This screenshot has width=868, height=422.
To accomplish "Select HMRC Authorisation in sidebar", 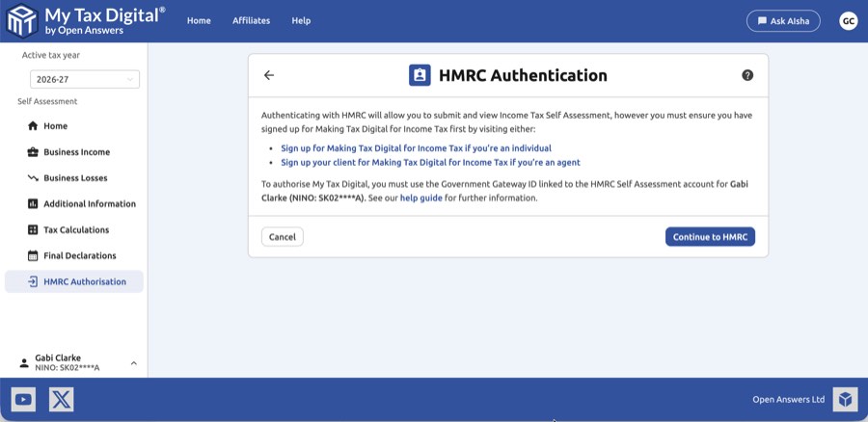I will 74,281.
